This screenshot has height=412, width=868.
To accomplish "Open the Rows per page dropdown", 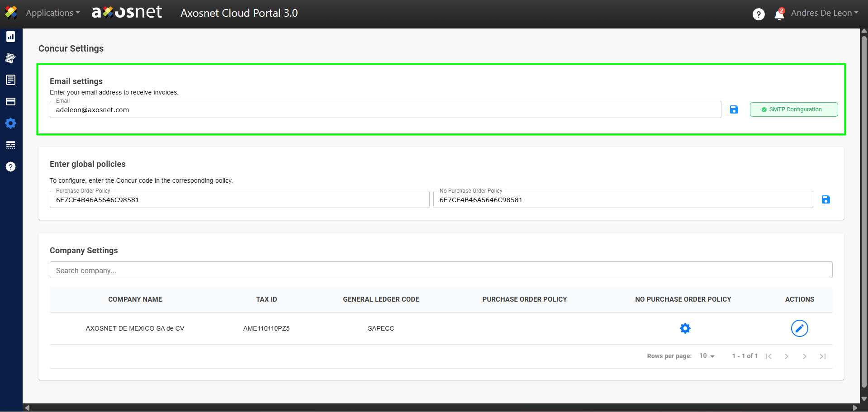I will point(707,356).
